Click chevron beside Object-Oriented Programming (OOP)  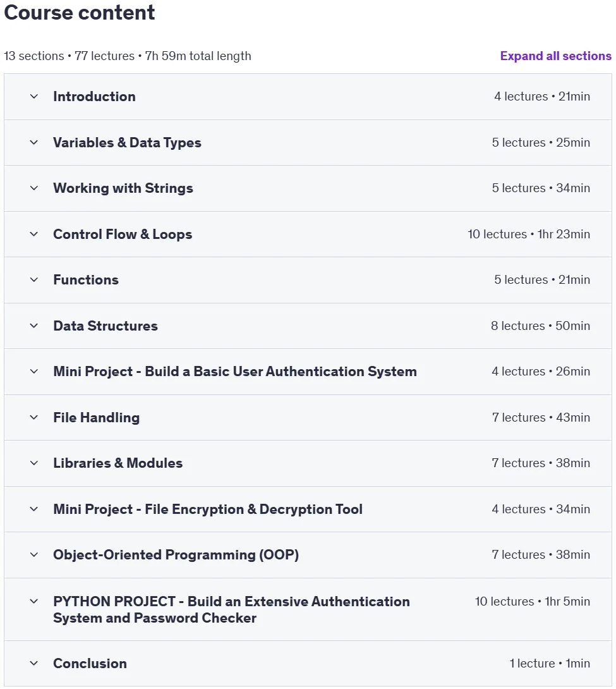34,555
